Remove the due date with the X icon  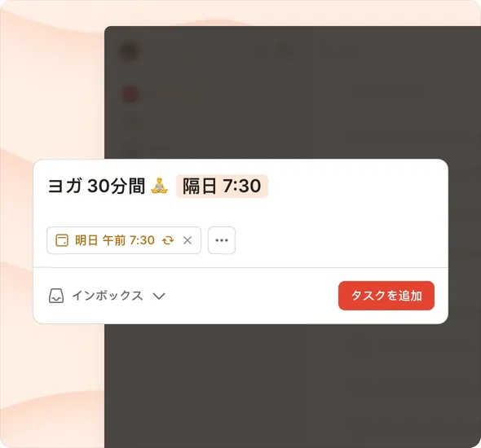(x=188, y=240)
